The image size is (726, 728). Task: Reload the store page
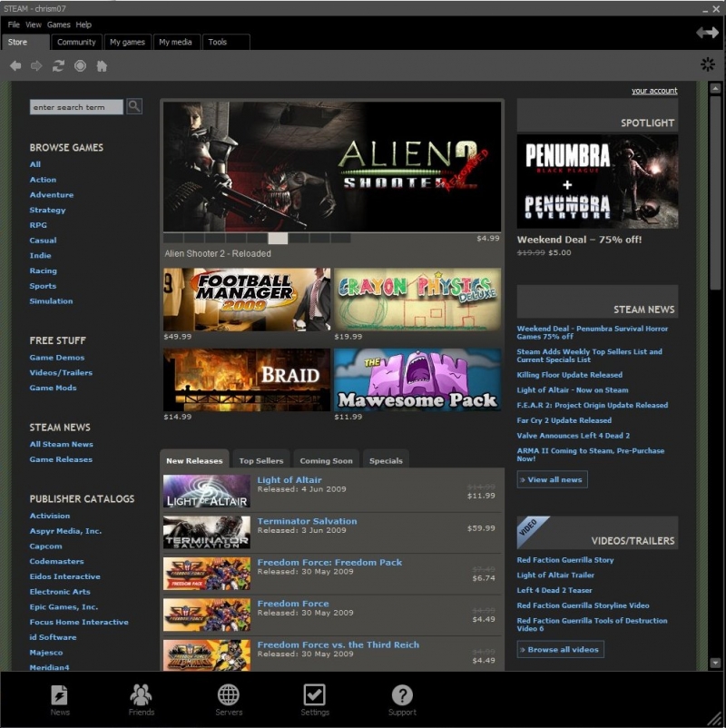tap(58, 66)
